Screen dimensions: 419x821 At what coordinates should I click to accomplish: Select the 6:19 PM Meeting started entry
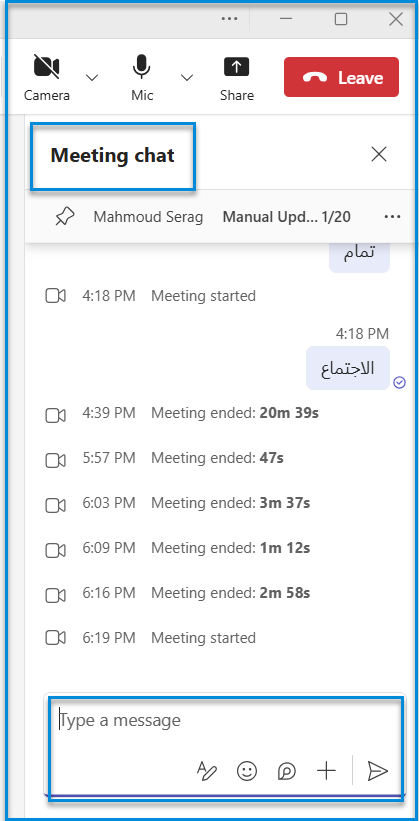[x=151, y=638]
